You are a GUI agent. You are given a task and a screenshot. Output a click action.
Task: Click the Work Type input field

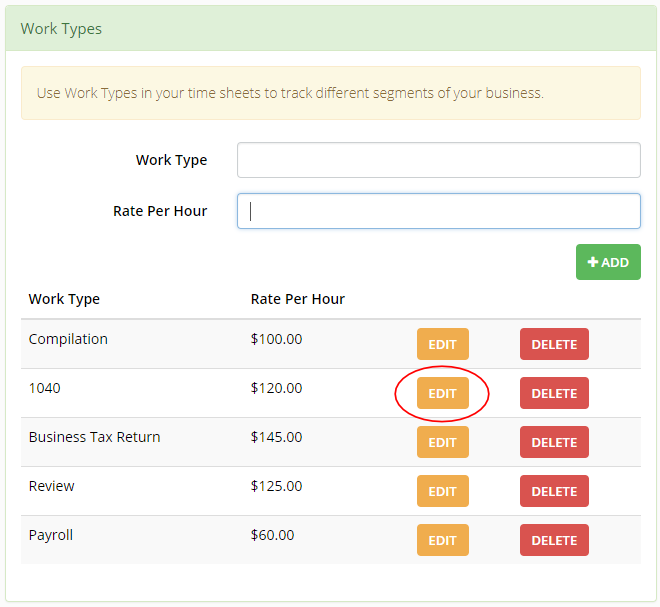439,160
